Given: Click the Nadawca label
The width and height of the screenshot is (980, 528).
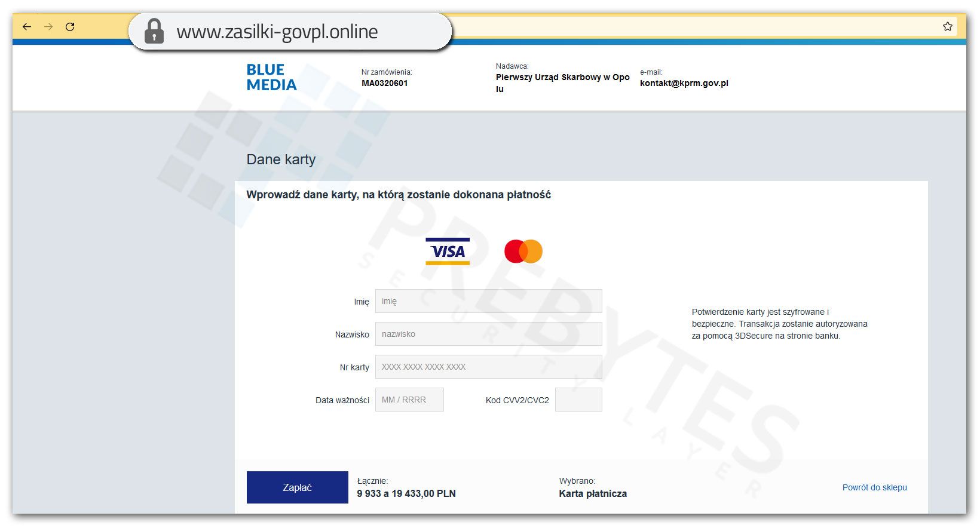Looking at the screenshot, I should click(x=512, y=66).
